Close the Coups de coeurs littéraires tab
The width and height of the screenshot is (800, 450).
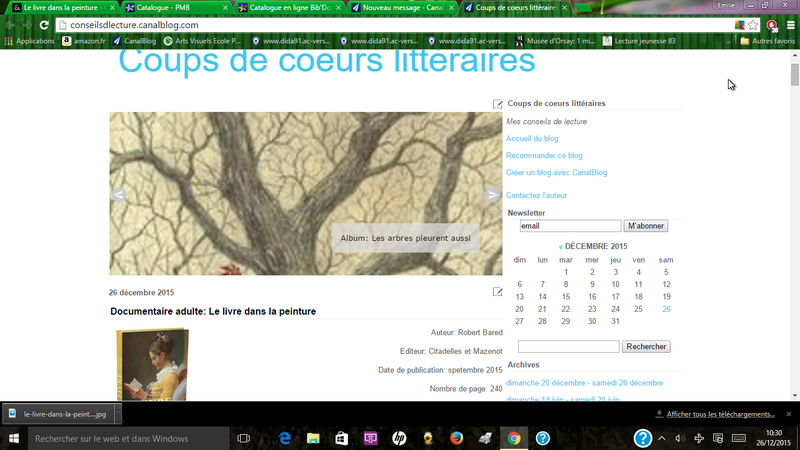point(564,8)
